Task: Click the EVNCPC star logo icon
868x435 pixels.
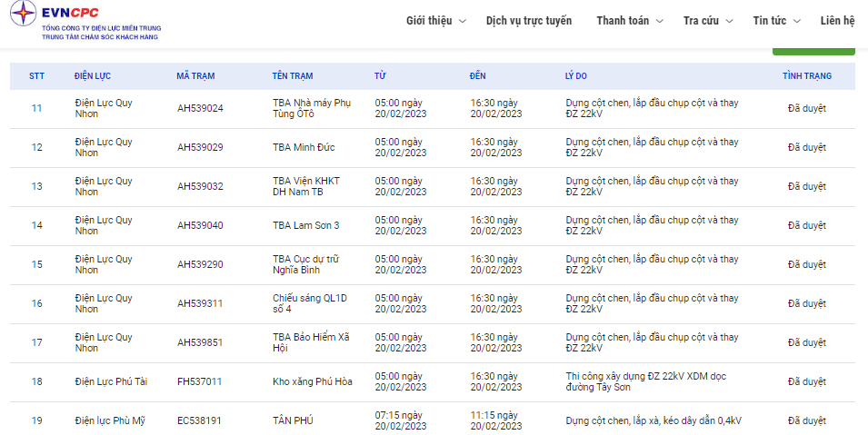Action: [x=24, y=14]
